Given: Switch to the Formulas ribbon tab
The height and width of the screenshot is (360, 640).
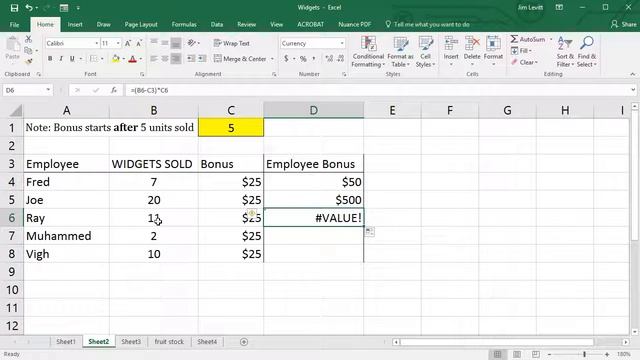Looking at the screenshot, I should (x=184, y=24).
